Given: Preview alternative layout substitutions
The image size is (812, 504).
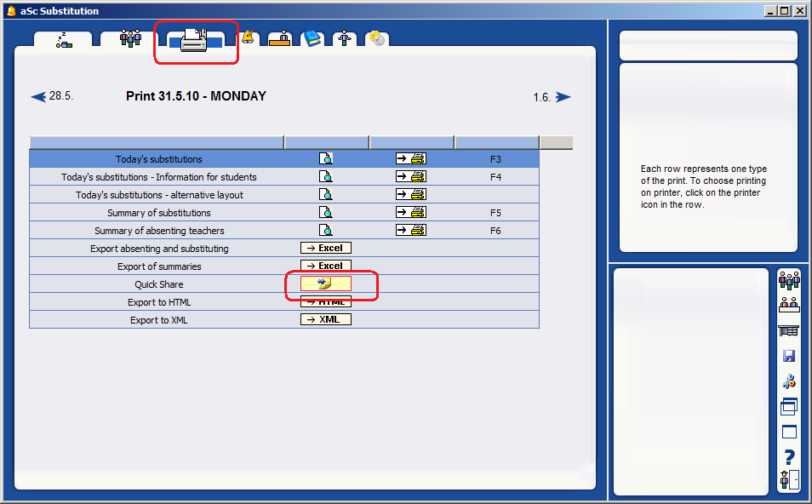Looking at the screenshot, I should click(326, 194).
